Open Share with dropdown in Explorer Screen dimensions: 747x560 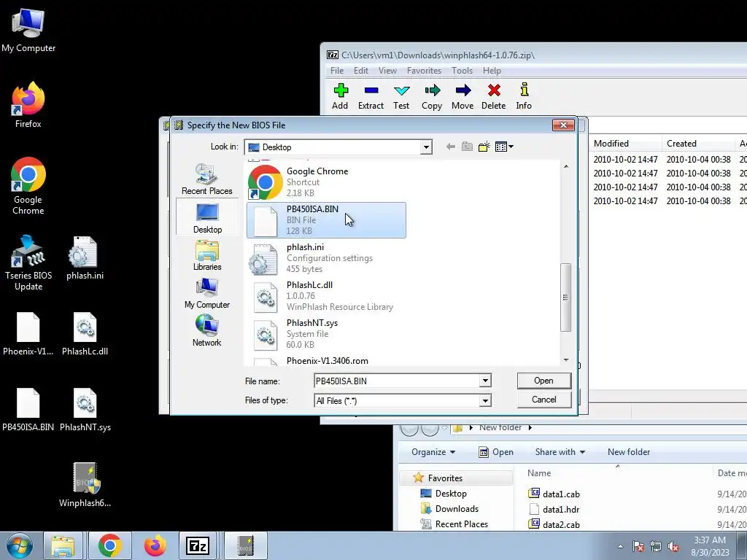pos(560,452)
